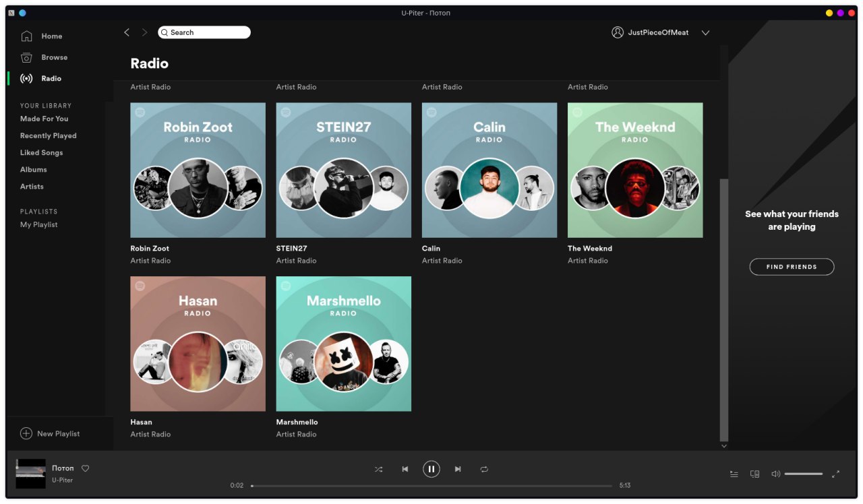Open the Home page

pyautogui.click(x=51, y=36)
